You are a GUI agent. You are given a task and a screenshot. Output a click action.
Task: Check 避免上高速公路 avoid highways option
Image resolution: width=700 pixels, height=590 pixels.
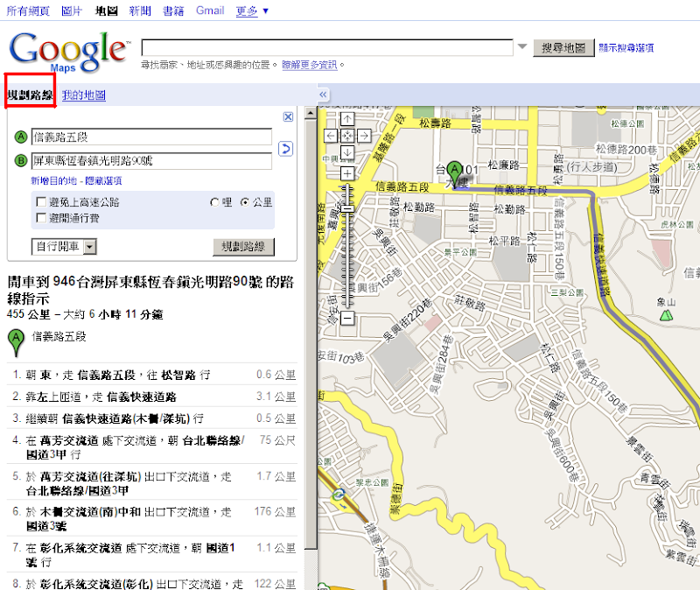click(x=41, y=202)
